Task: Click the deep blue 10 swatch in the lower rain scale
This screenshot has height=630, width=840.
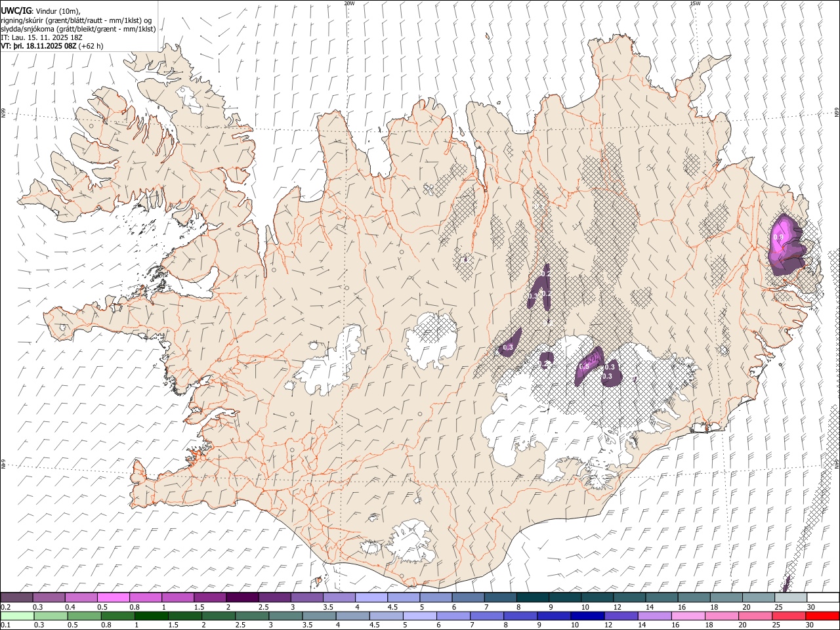Action: (587, 616)
